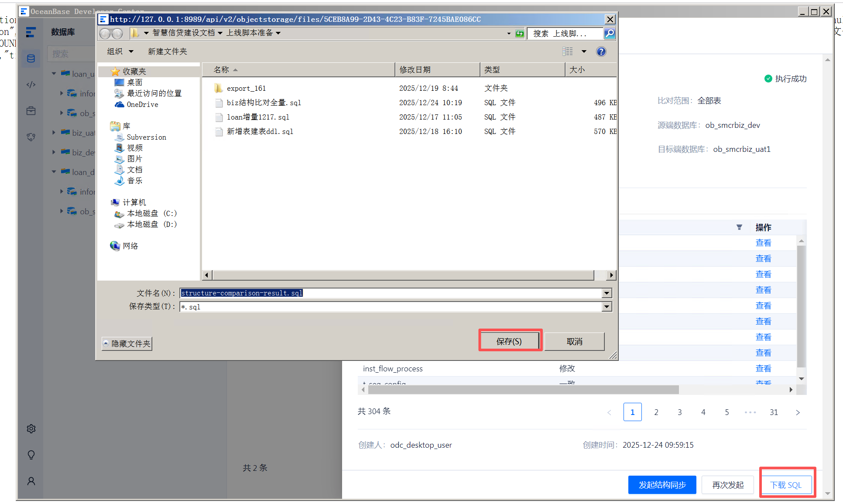The width and height of the screenshot is (843, 504).
Task: Click the refresh folder icon in address bar
Action: 519,33
